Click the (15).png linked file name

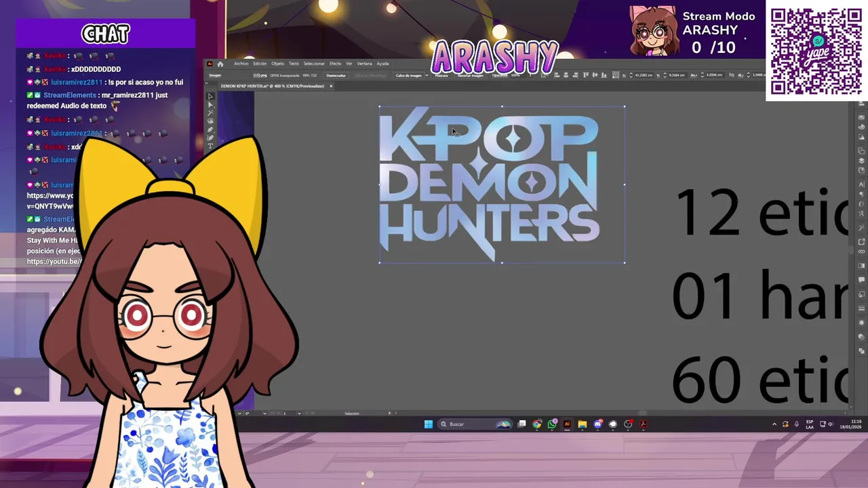tap(260, 75)
